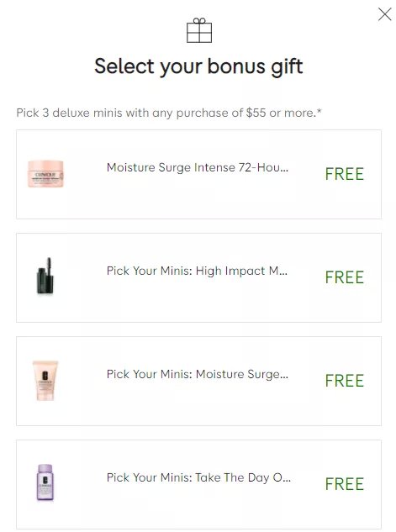Select the Moisture Surge Intense gift card
396x532 pixels.
[x=199, y=175]
